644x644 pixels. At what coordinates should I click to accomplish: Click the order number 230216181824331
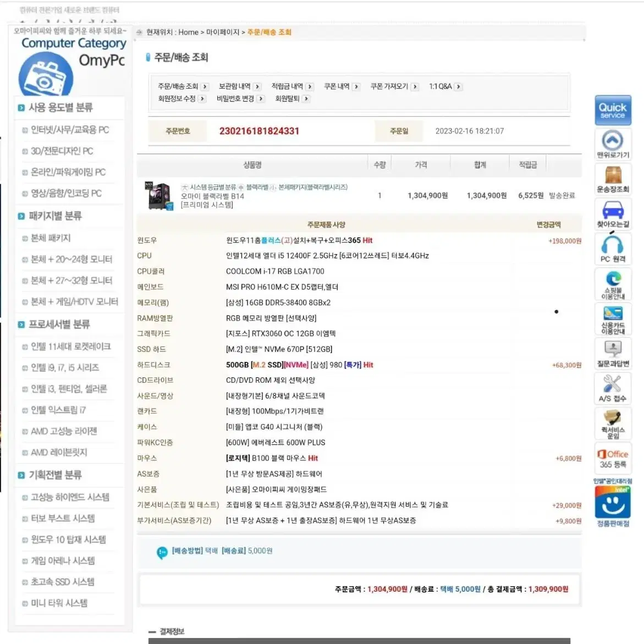click(x=259, y=131)
